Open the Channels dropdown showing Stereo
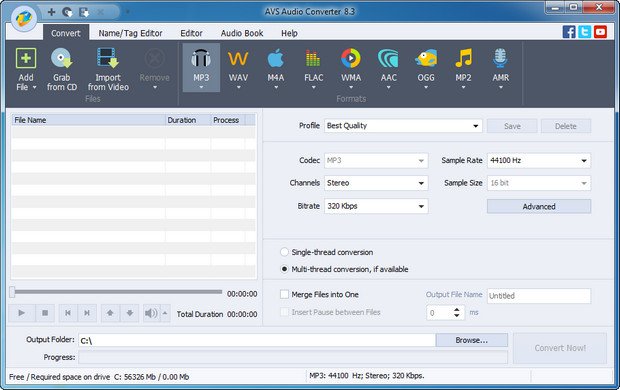 (x=376, y=183)
